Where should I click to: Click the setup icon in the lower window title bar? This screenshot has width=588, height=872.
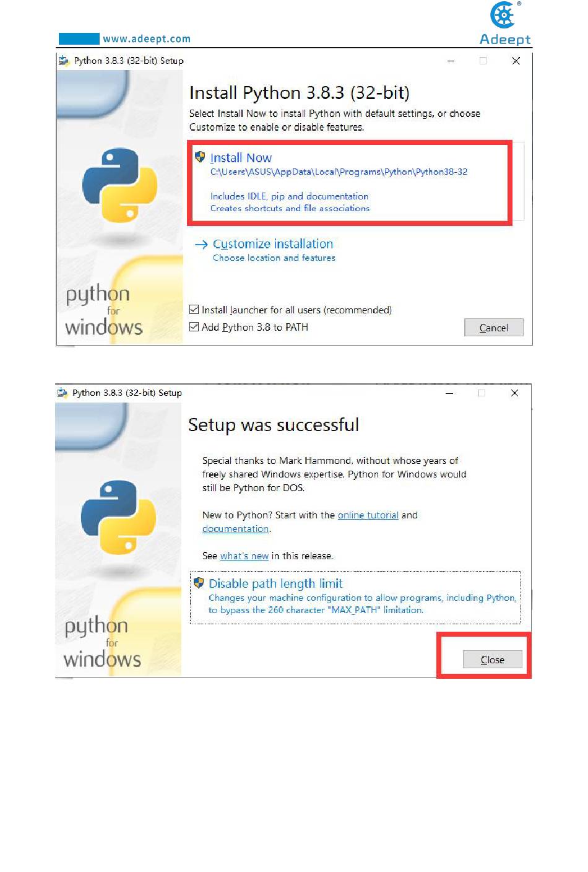[x=62, y=393]
